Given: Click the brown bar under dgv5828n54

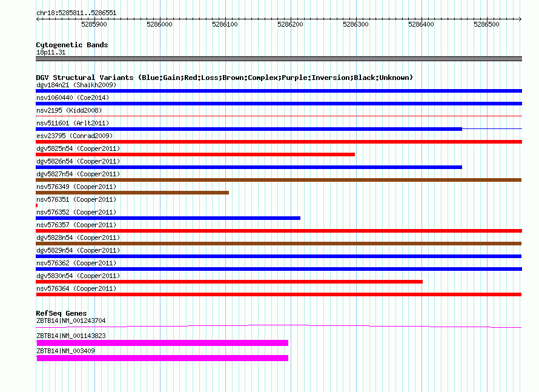Looking at the screenshot, I should click(x=279, y=244).
